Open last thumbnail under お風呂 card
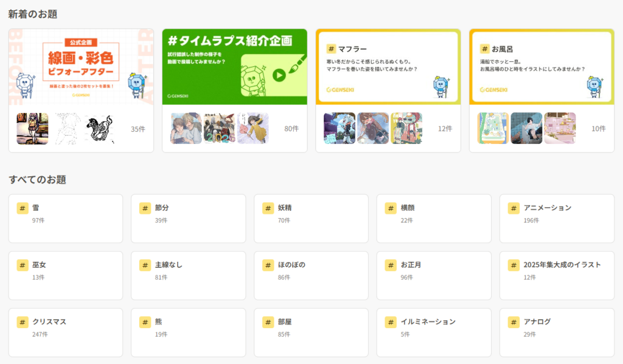Image resolution: width=623 pixels, height=364 pixels. pos(560,128)
